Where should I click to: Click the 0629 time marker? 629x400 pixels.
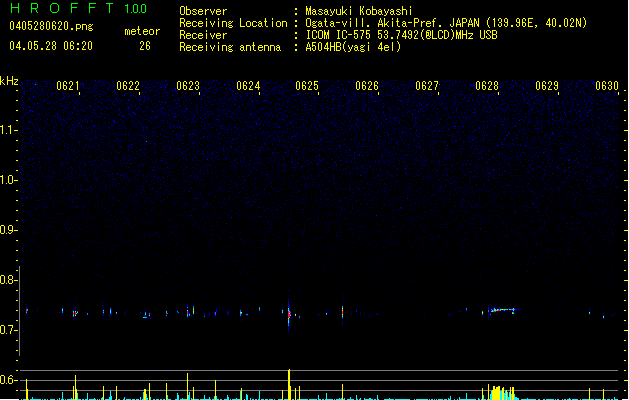(547, 86)
